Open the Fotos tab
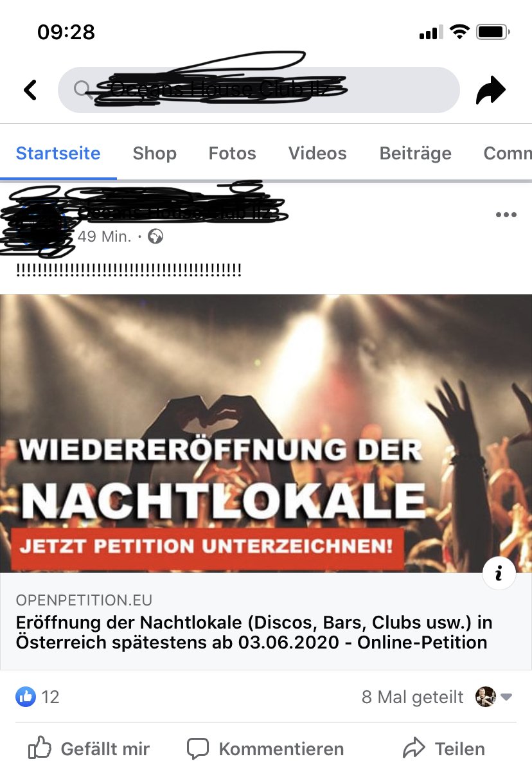 click(x=232, y=153)
